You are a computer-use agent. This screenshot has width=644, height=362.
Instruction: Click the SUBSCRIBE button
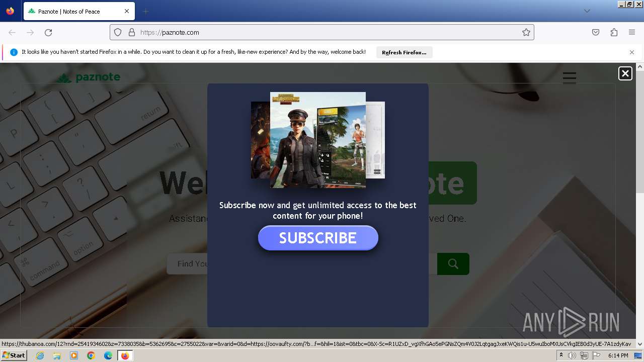click(318, 238)
